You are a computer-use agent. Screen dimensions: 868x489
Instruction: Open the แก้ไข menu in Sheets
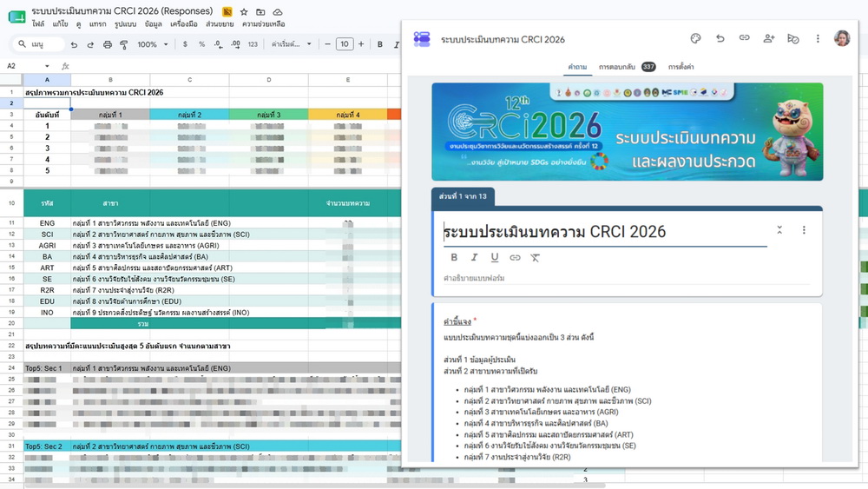click(61, 24)
